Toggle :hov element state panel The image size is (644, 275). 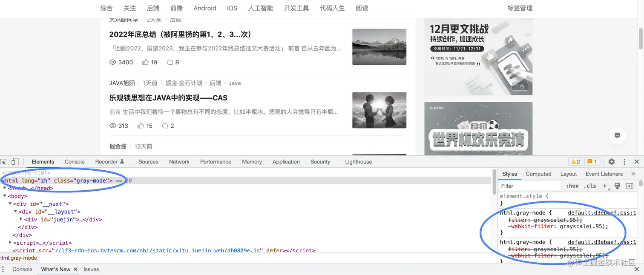tap(572, 186)
